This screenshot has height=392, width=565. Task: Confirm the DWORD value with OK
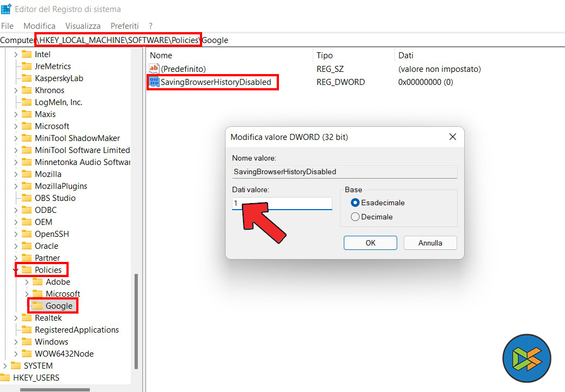(x=370, y=243)
